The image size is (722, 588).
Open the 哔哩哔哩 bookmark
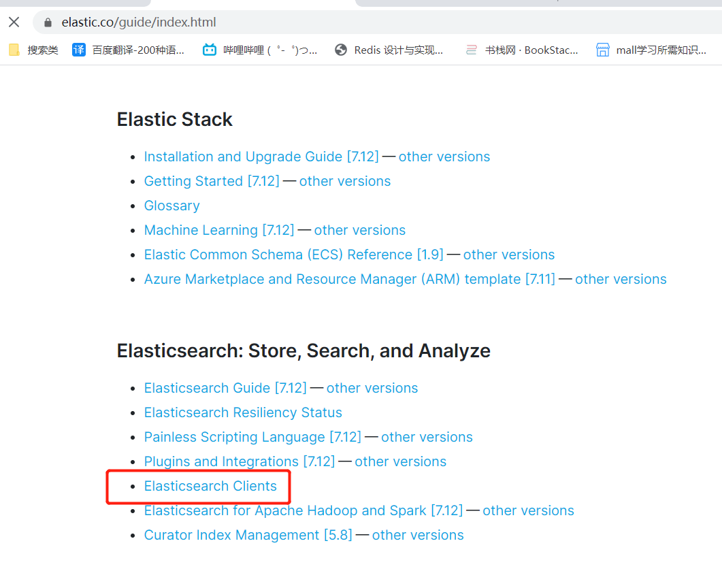pos(260,50)
